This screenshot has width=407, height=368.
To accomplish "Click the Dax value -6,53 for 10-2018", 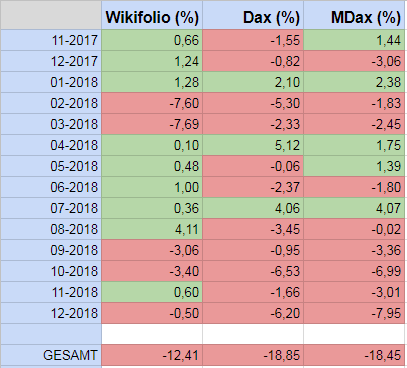I will 253,271.
